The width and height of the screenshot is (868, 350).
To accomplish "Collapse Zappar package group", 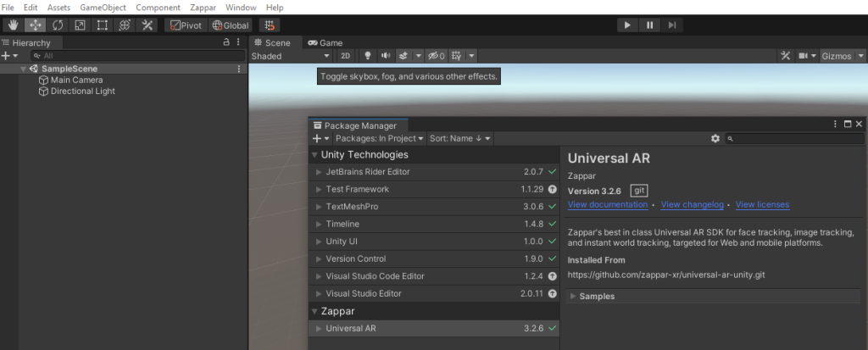I will [x=315, y=311].
